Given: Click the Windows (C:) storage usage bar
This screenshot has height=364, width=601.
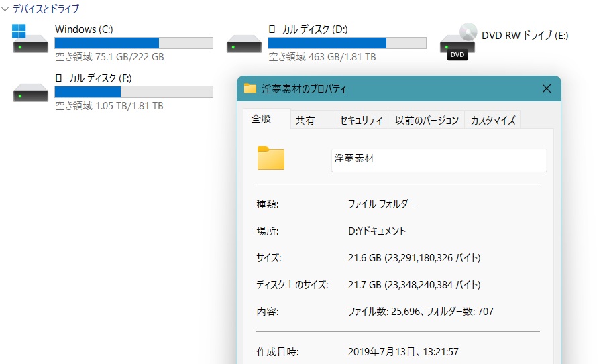Looking at the screenshot, I should point(133,43).
